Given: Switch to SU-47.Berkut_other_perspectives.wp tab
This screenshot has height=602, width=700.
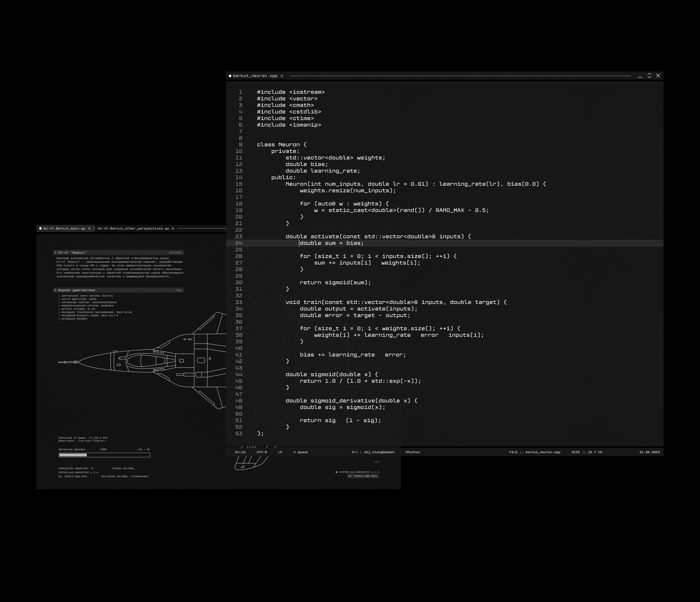Looking at the screenshot, I should (x=133, y=229).
